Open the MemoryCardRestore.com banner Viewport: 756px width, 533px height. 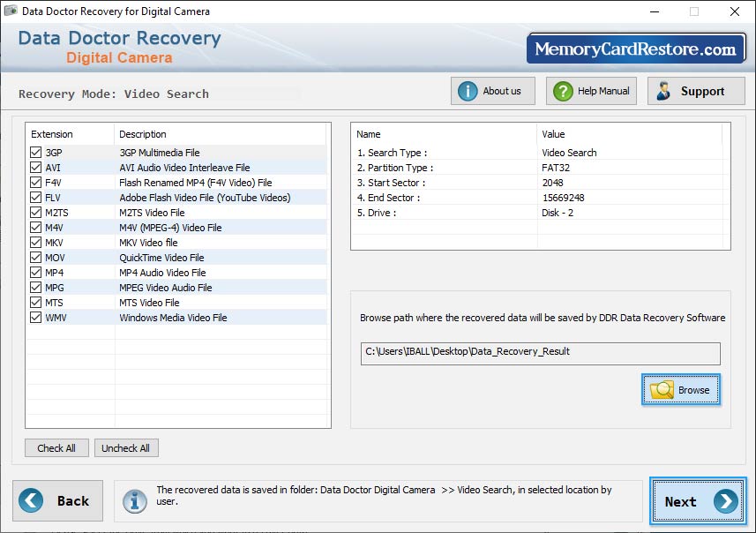pos(636,49)
